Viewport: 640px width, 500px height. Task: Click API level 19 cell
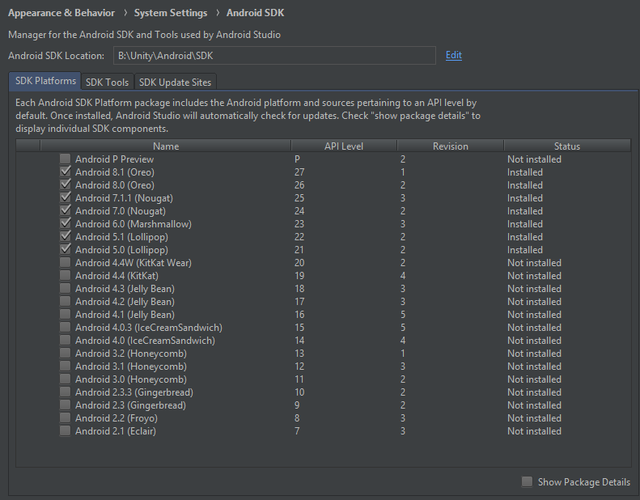[x=299, y=276]
